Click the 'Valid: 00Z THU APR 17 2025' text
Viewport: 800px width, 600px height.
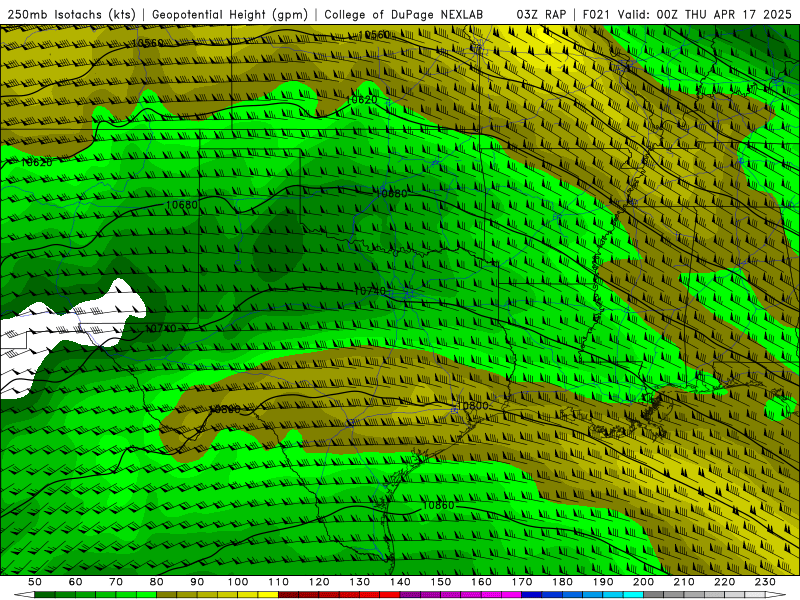[705, 14]
